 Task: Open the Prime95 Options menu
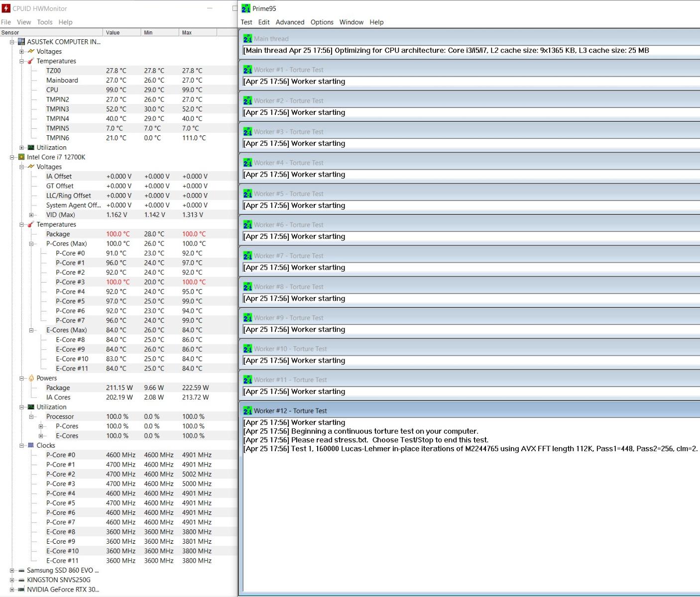(x=322, y=22)
